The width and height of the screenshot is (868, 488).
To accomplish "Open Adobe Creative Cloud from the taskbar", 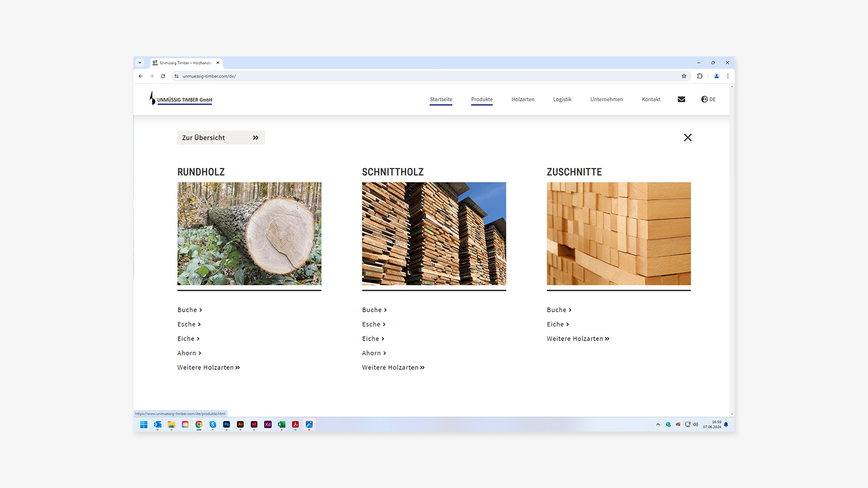I will [185, 425].
